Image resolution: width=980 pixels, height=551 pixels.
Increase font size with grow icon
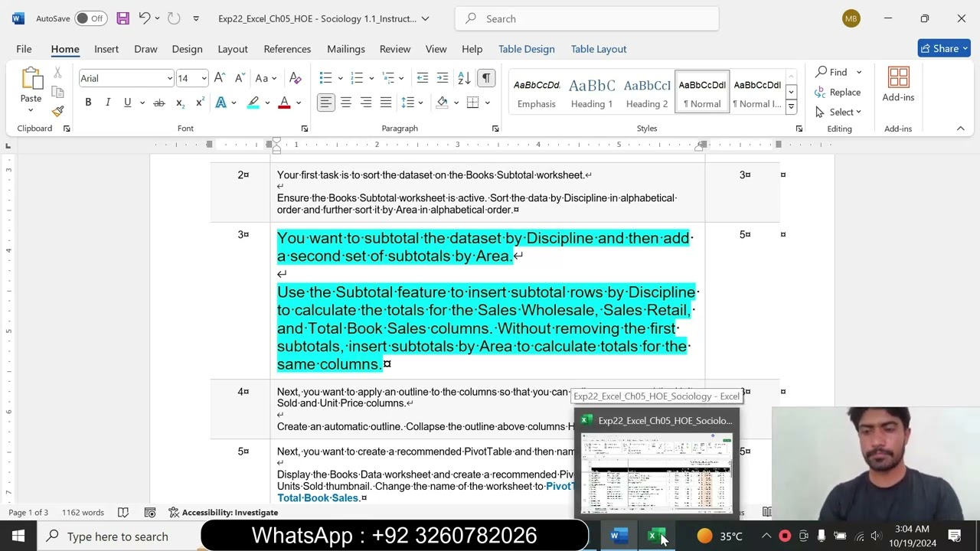point(220,78)
